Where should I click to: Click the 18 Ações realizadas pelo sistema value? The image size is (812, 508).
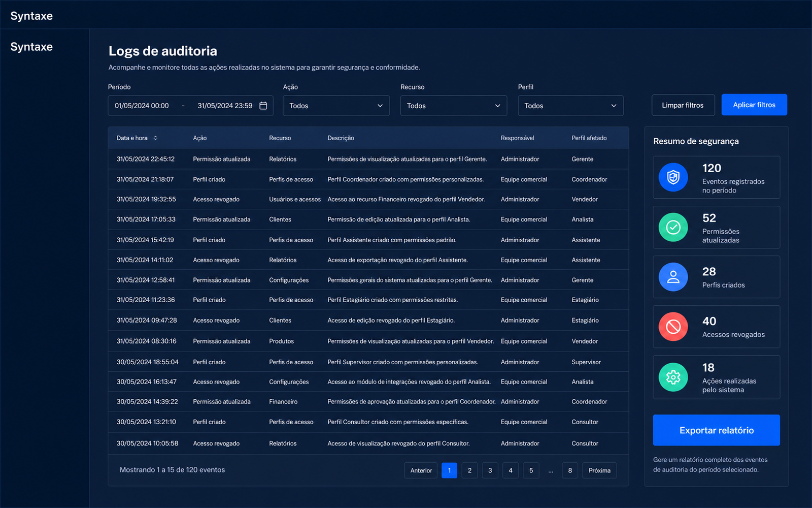(x=708, y=368)
